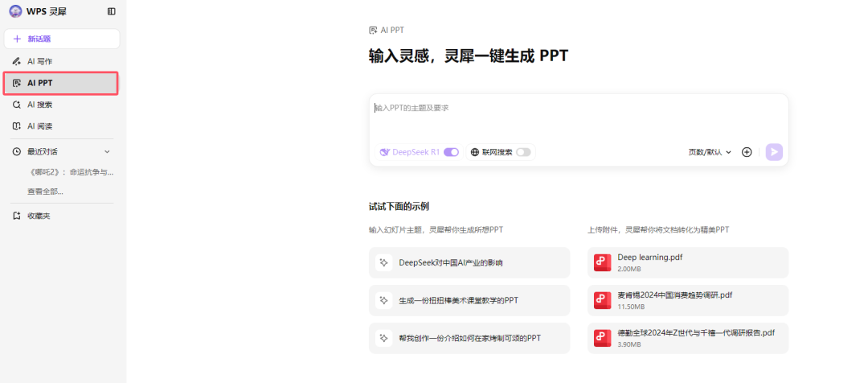
Task: Click PDF icon of Deep learning.pdf
Action: [603, 263]
